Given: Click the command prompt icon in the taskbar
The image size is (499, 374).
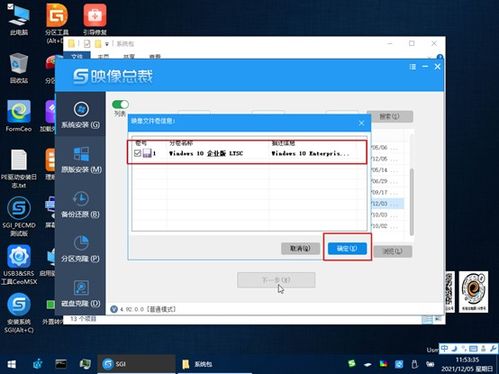Looking at the screenshot, I should (61, 364).
